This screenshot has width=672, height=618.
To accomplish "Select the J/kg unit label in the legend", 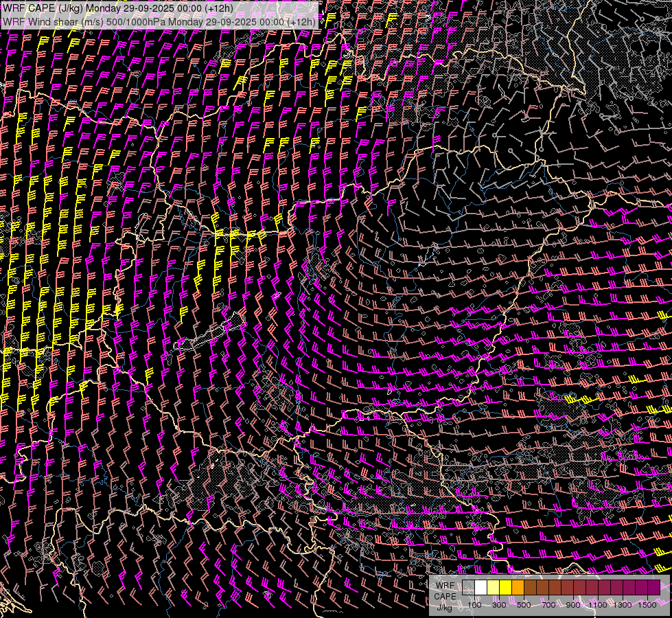I will click(x=444, y=608).
